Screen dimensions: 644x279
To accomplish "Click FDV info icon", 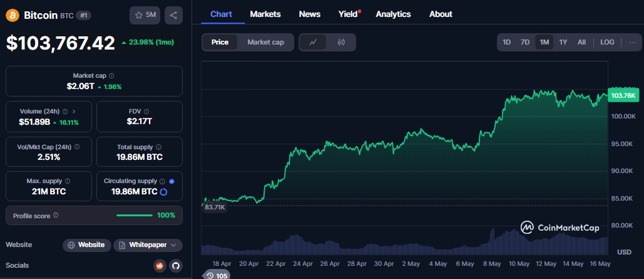I will [146, 112].
